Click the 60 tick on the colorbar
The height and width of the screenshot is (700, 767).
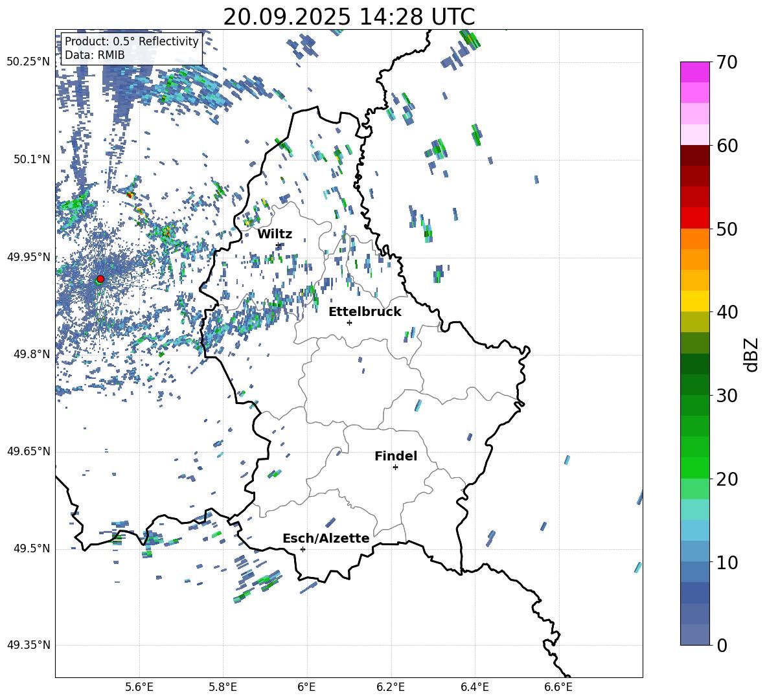tap(727, 146)
